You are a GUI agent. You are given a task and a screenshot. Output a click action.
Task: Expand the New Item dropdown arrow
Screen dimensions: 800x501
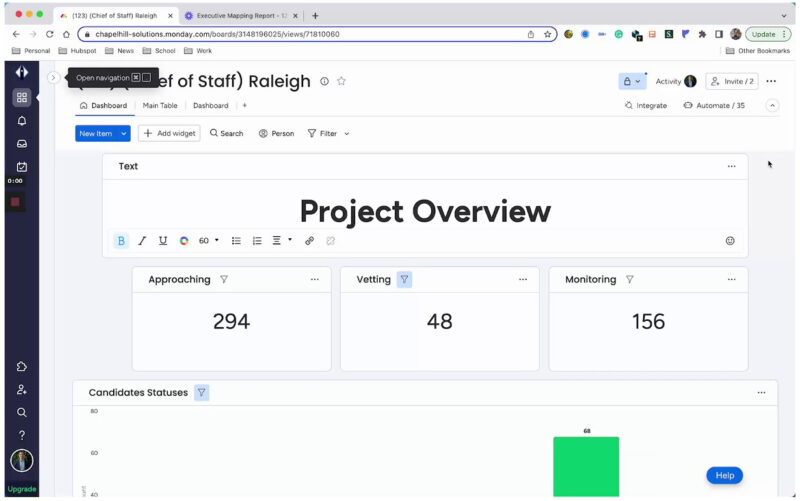click(124, 133)
